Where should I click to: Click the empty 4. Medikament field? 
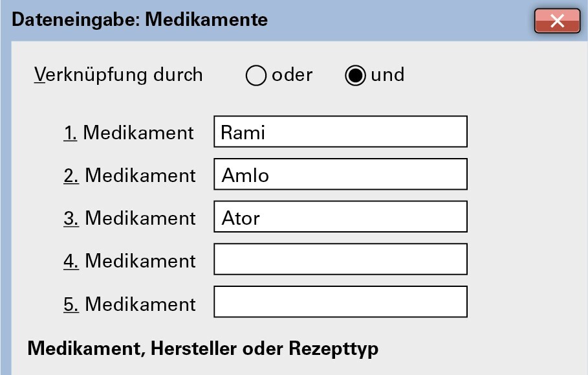340,260
